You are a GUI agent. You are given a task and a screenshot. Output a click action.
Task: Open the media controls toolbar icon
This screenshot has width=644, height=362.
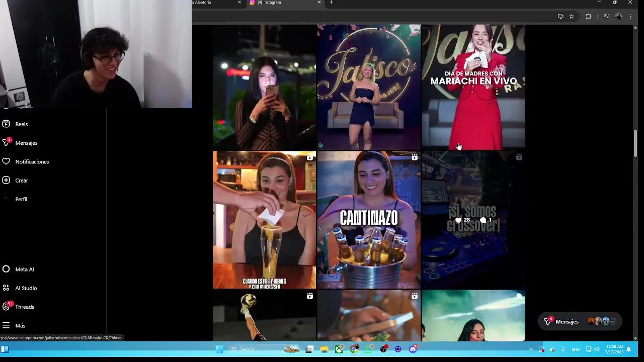point(606,17)
